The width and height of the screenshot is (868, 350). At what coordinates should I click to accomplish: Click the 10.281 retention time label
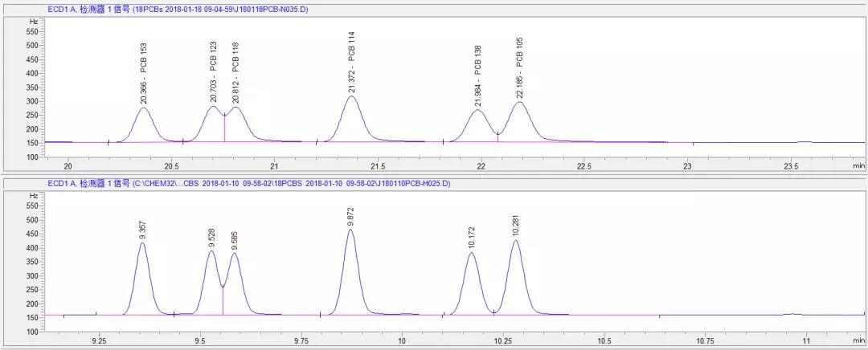coord(515,228)
